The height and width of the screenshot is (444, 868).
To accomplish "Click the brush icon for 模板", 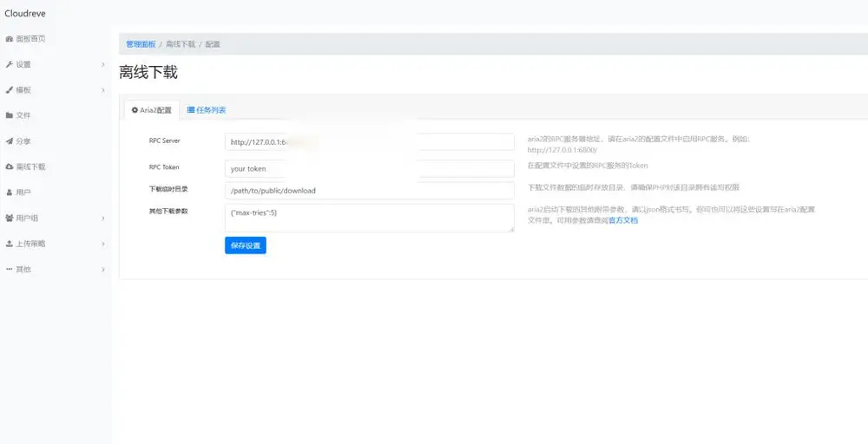I will [9, 89].
